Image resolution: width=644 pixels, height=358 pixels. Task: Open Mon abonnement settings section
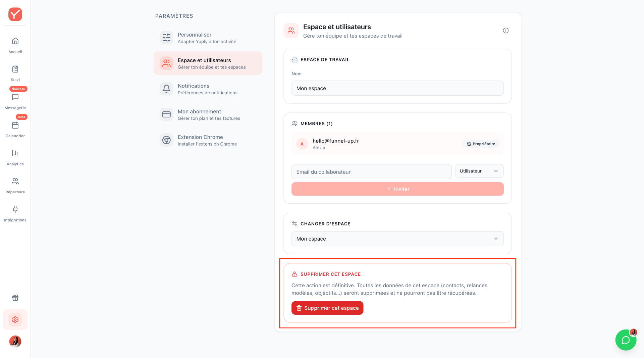208,114
